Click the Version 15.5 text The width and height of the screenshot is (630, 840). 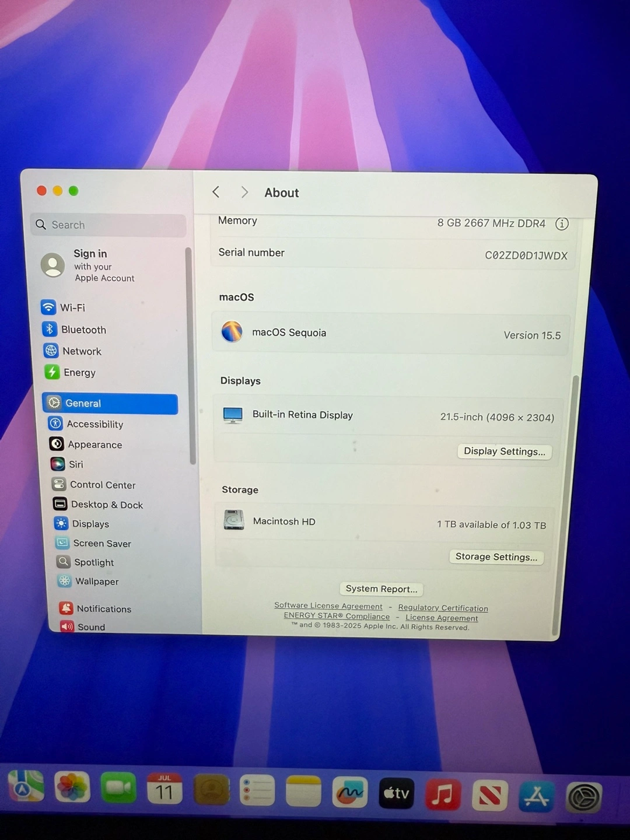(x=532, y=335)
